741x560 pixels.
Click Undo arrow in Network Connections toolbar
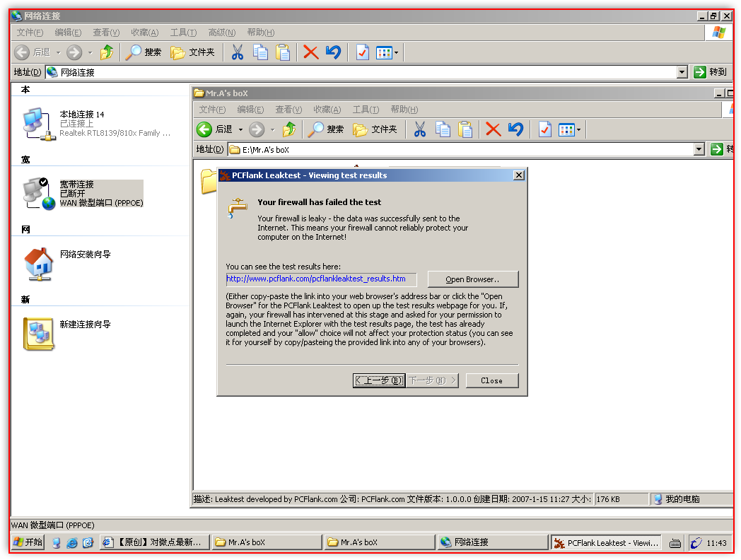[333, 52]
